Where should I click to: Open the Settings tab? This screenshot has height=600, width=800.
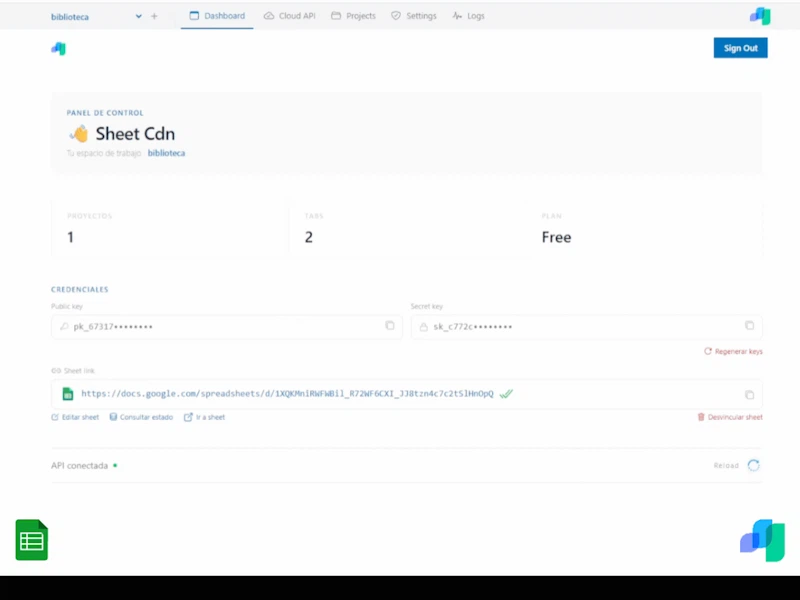pyautogui.click(x=414, y=16)
